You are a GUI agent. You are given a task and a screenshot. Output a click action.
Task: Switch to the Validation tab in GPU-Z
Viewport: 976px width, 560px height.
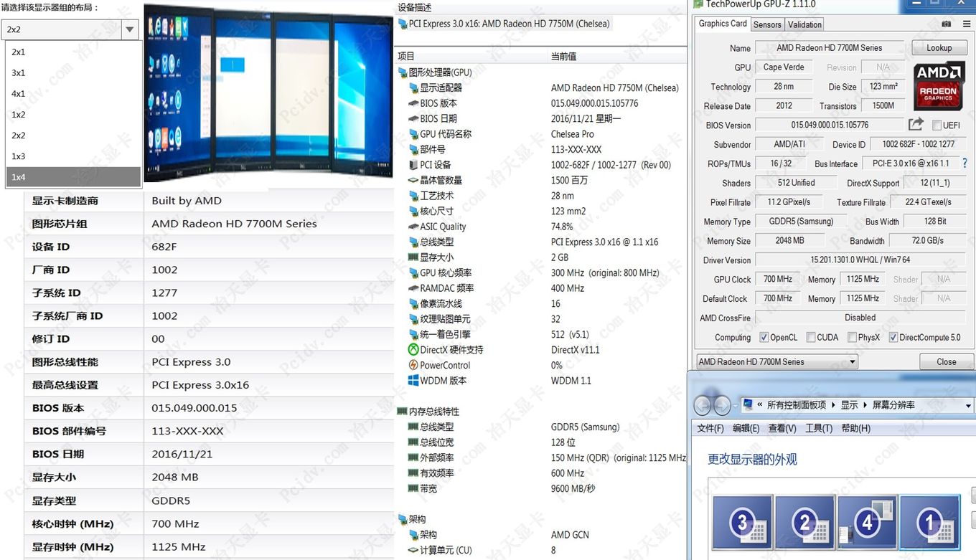804,24
